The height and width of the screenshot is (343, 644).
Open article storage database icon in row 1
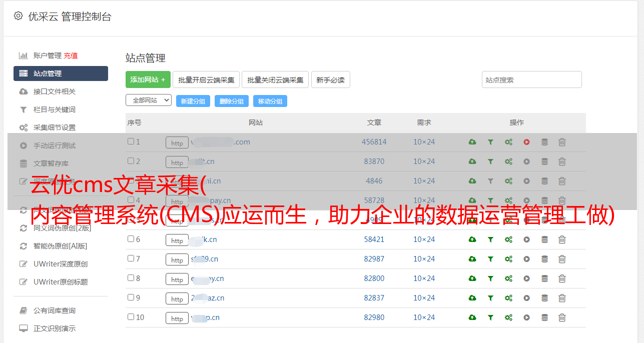click(x=544, y=142)
